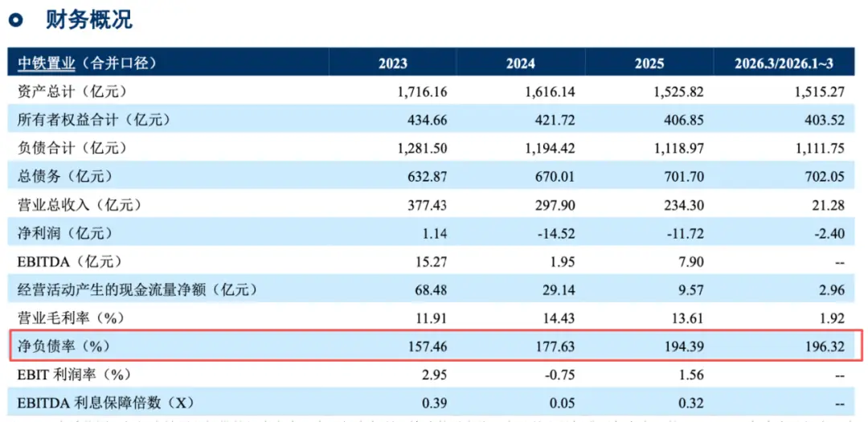
Task: Click the EBITDA 利息保障倍数（X） row label
Action: (106, 404)
